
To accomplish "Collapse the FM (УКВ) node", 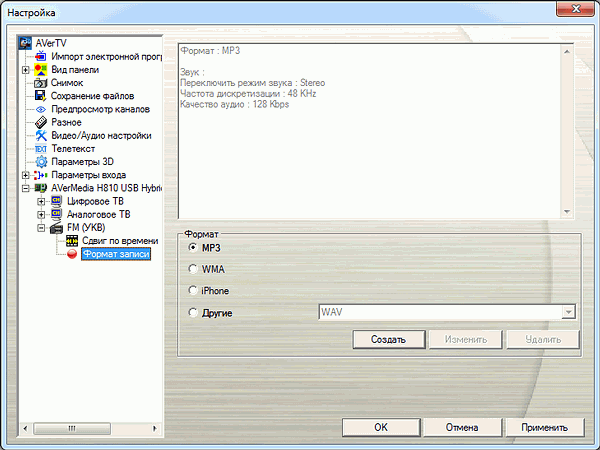I will (x=41, y=228).
